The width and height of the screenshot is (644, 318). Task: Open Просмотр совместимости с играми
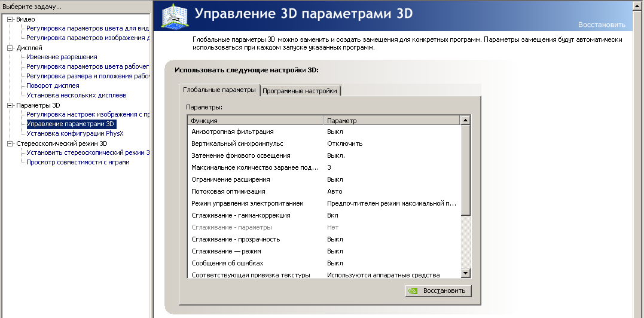click(78, 162)
